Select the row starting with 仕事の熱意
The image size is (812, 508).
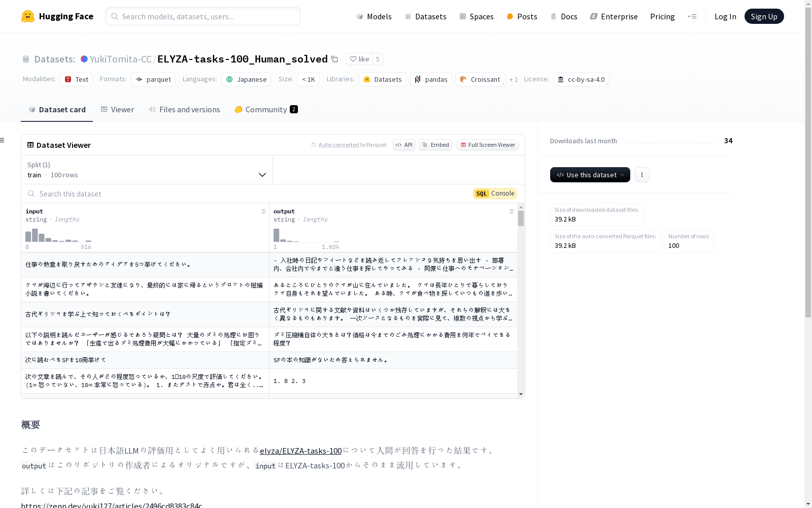[269, 265]
